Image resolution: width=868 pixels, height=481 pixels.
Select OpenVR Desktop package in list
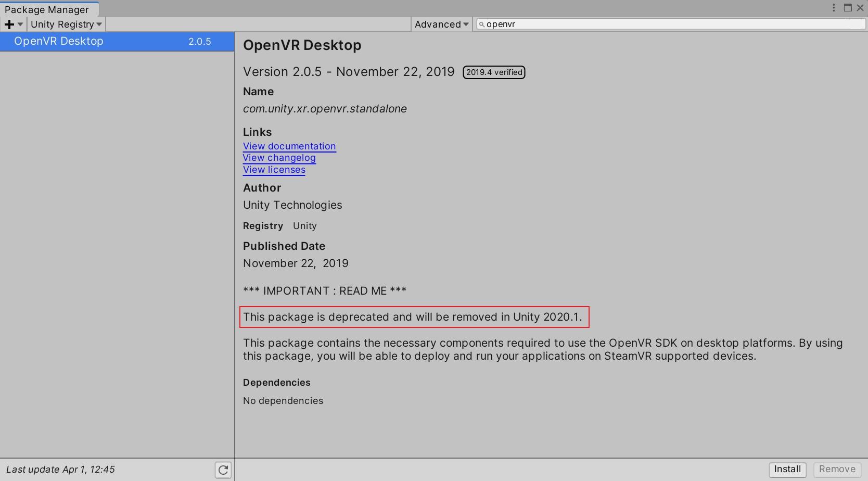[117, 42]
